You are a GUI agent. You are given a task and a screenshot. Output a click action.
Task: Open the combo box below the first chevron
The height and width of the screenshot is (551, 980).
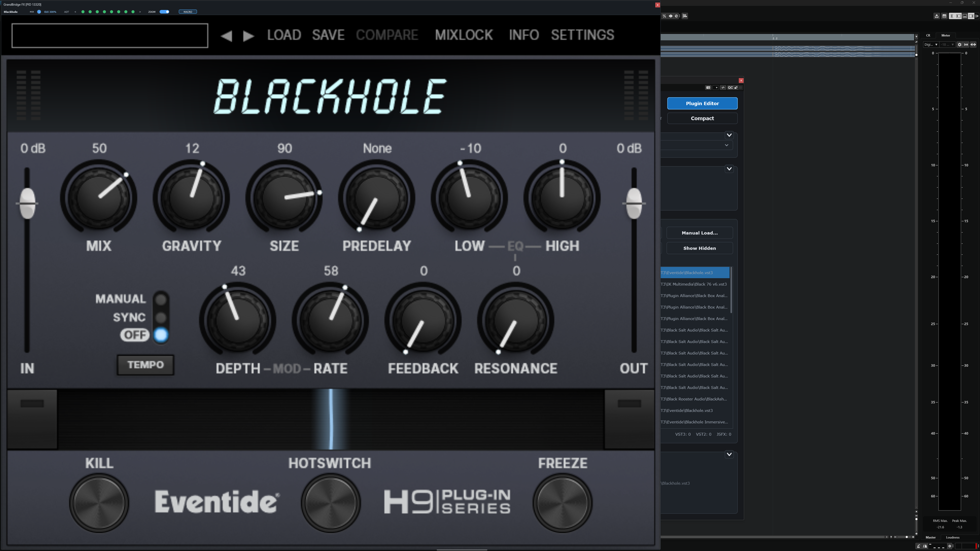[696, 145]
